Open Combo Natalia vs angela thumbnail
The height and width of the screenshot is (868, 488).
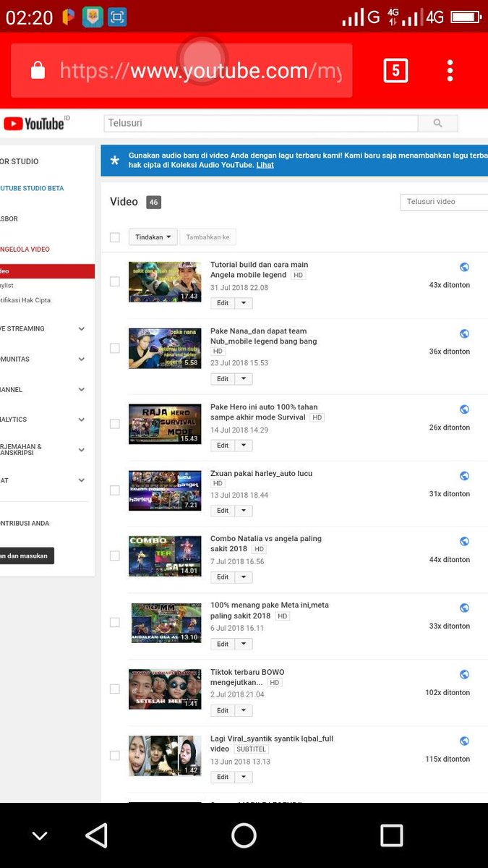[165, 556]
